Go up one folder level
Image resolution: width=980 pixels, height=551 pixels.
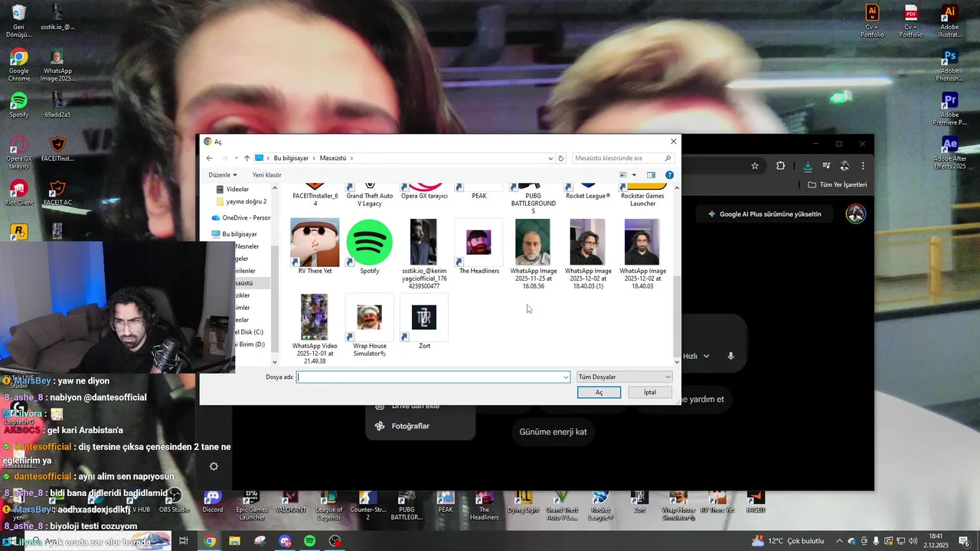coord(247,158)
